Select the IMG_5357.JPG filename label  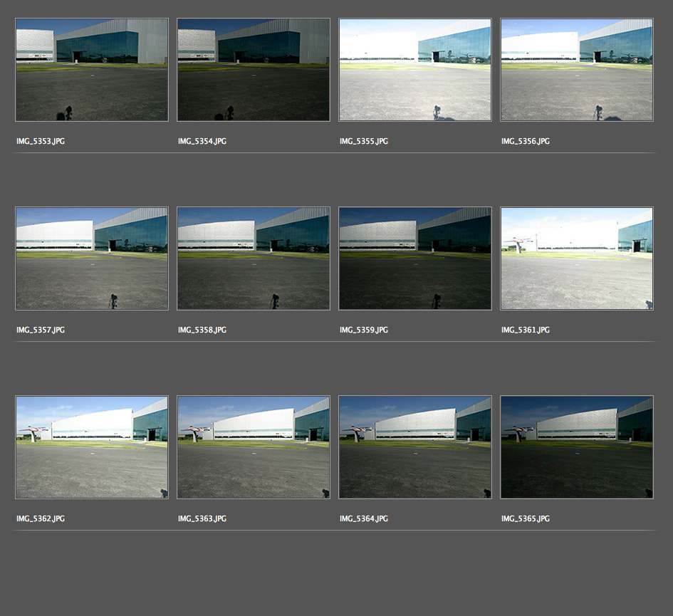tap(41, 330)
